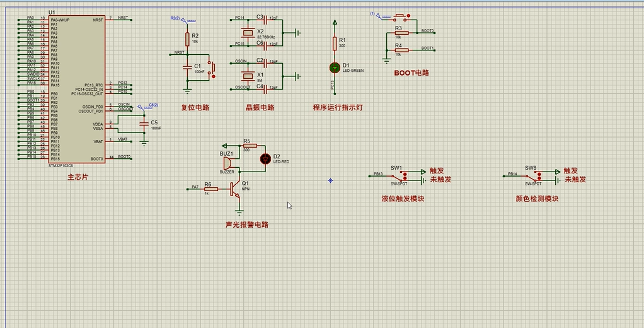Click the 主芯片 label
The height and width of the screenshot is (328, 644).
tap(78, 178)
